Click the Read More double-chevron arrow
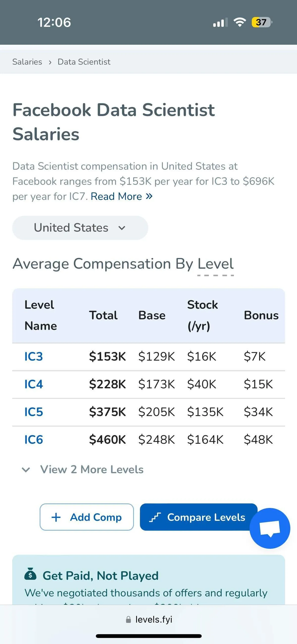 [x=149, y=196]
